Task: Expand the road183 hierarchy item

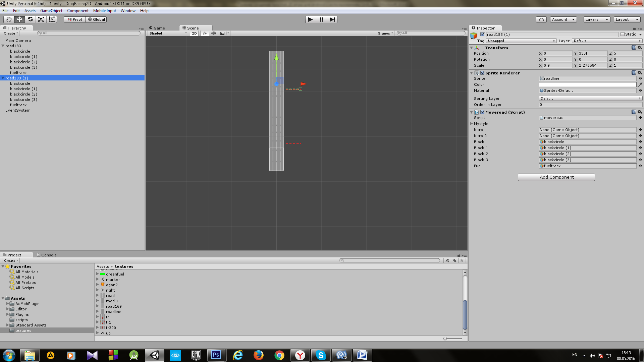Action: [3, 46]
